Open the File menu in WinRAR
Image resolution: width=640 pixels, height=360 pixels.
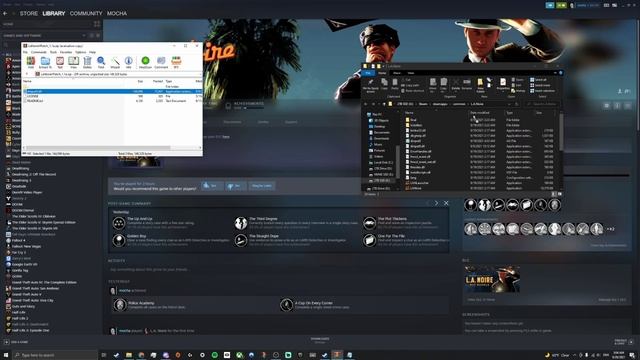tap(25, 52)
